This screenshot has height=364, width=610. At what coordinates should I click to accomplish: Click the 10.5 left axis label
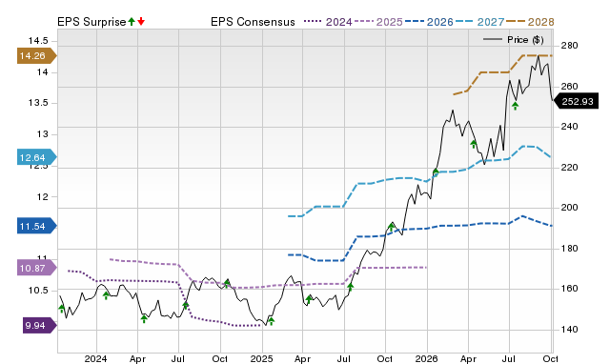tap(38, 291)
